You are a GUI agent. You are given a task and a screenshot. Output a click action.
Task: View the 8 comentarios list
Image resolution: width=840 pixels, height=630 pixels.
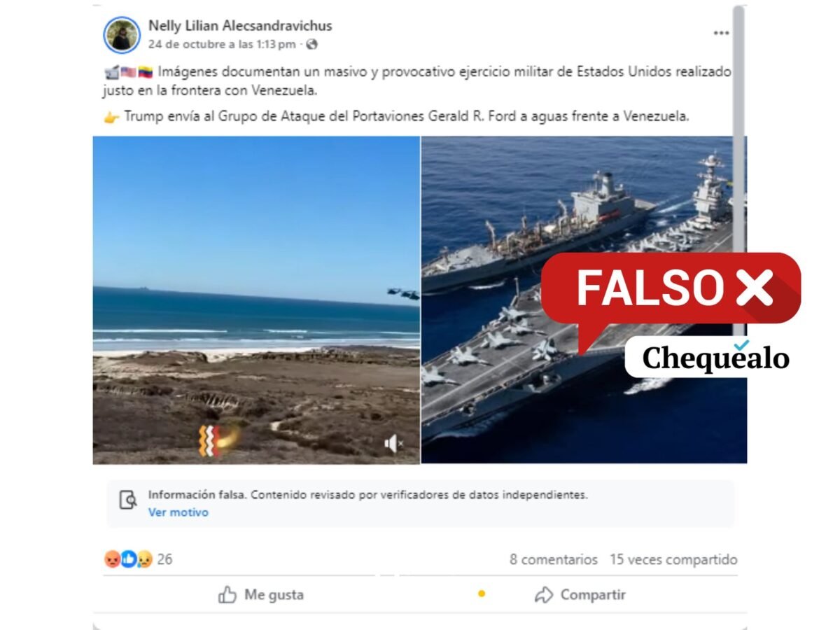click(553, 559)
